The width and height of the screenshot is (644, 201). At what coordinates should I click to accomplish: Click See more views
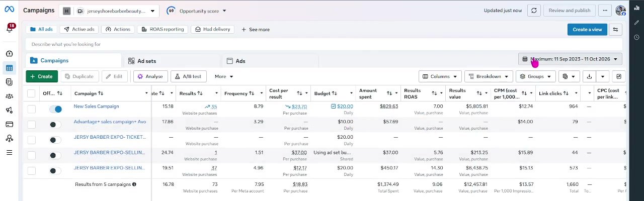coord(256,29)
